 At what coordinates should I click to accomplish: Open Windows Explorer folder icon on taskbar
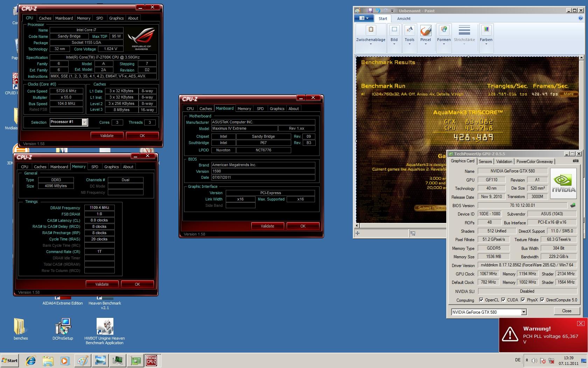point(48,360)
